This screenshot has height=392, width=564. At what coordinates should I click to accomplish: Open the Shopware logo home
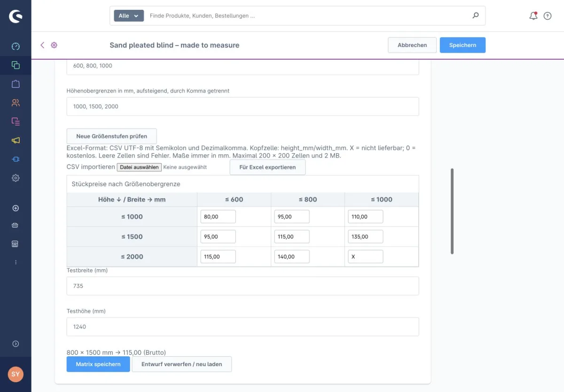16,16
